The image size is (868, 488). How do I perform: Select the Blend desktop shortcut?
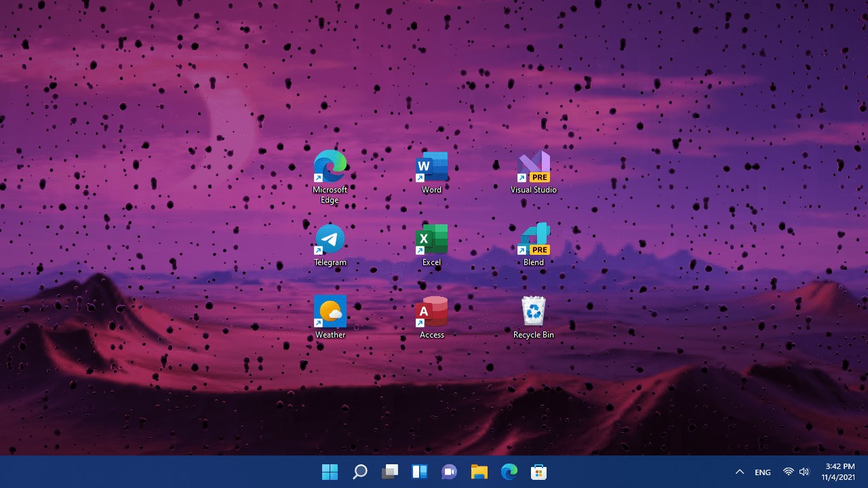point(534,245)
